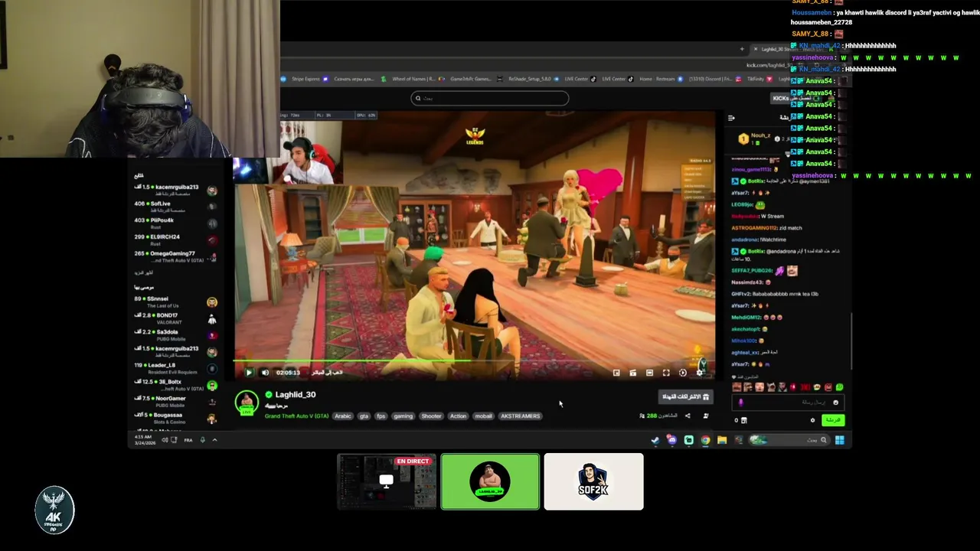Expand show more under followed channels
Viewport: 980px width, 551px height.
pyautogui.click(x=144, y=272)
